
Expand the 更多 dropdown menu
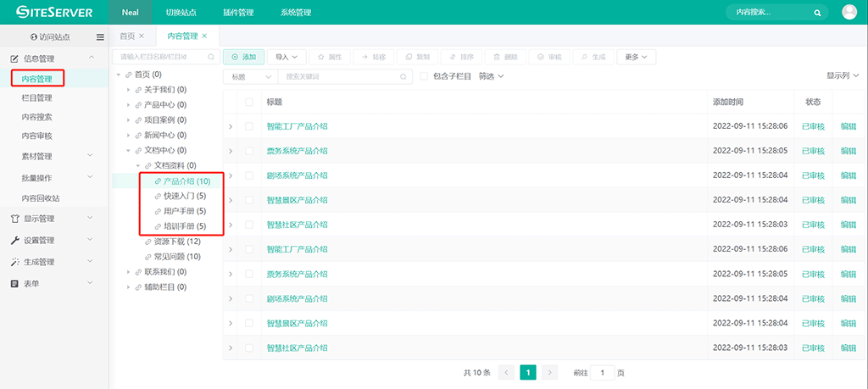click(x=636, y=57)
